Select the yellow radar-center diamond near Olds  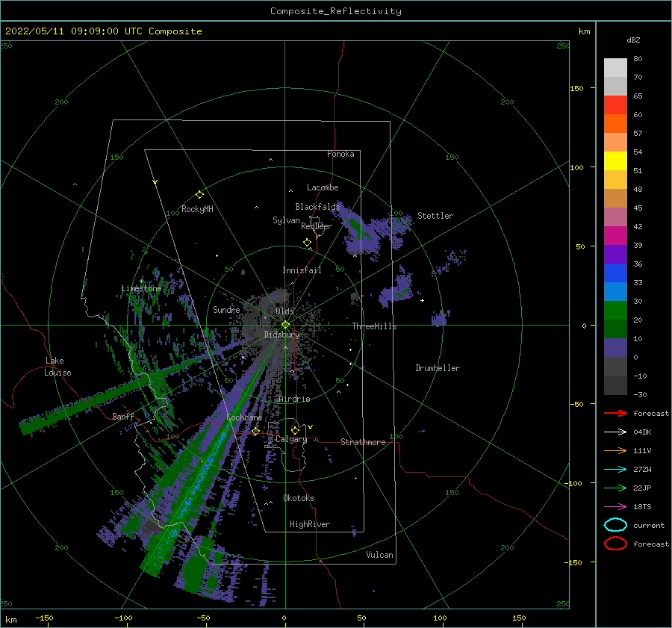point(285,325)
